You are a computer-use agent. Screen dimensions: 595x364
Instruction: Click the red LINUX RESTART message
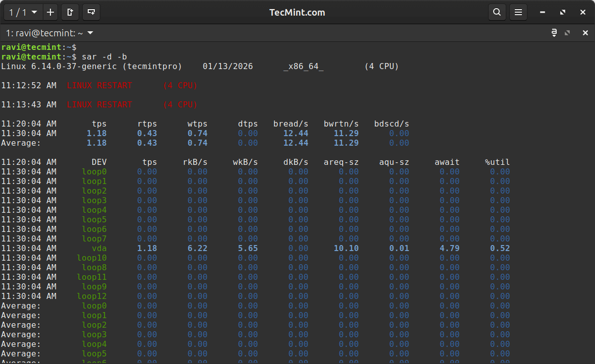point(99,85)
